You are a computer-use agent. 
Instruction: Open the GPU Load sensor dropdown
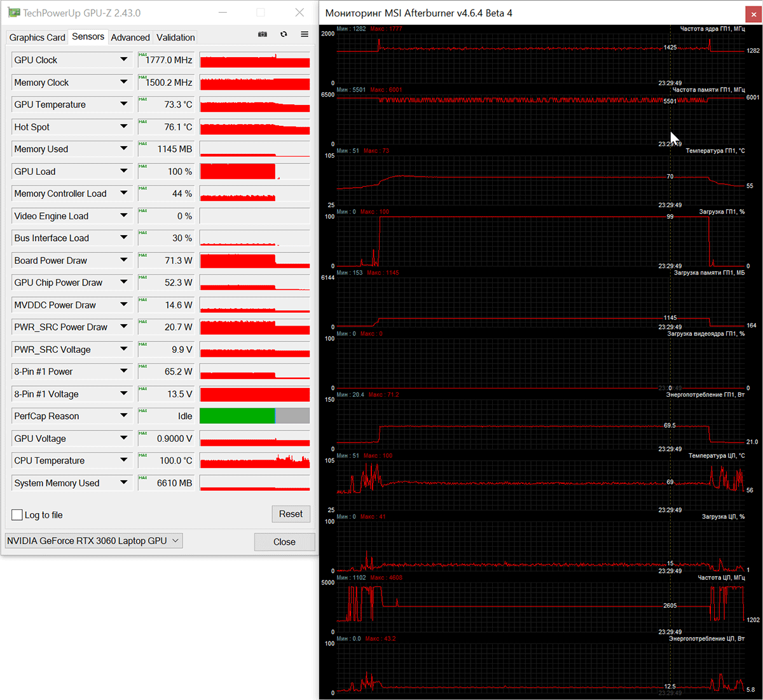(x=123, y=171)
